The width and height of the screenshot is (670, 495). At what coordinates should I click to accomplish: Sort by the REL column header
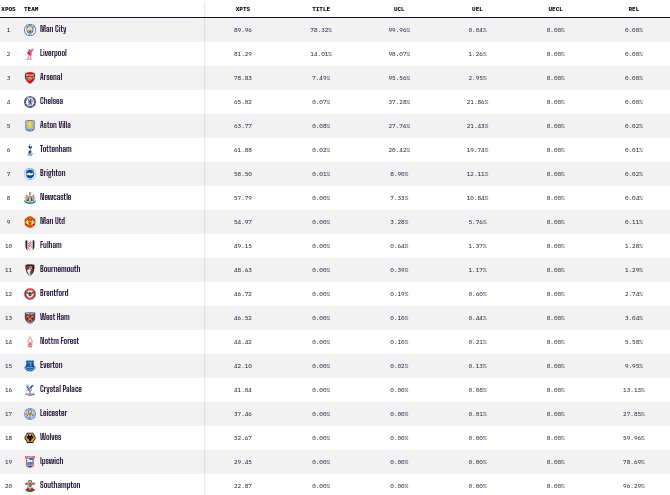click(x=634, y=9)
